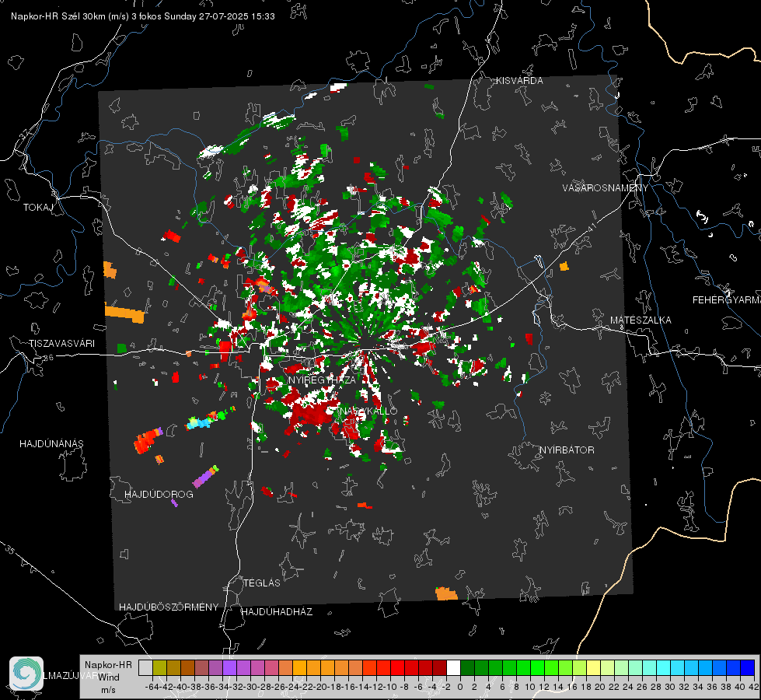Click the dark red swatch between -4 and -2
The width and height of the screenshot is (761, 700).
coord(439,668)
